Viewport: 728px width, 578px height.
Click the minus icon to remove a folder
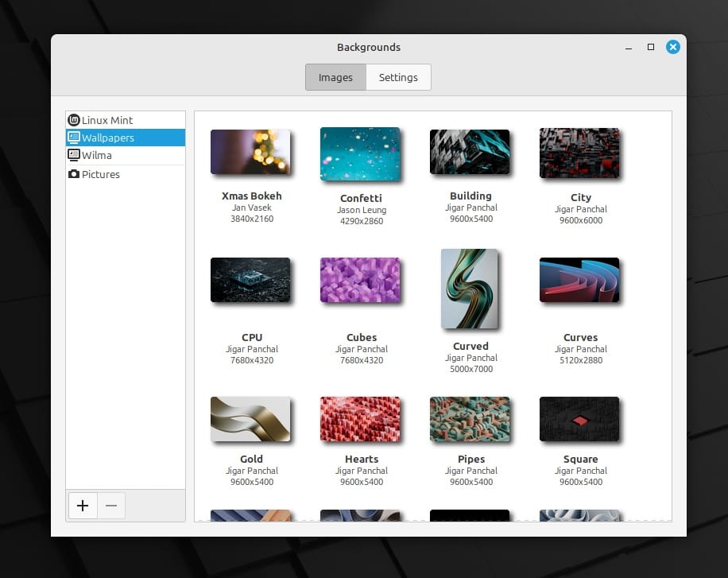[110, 506]
